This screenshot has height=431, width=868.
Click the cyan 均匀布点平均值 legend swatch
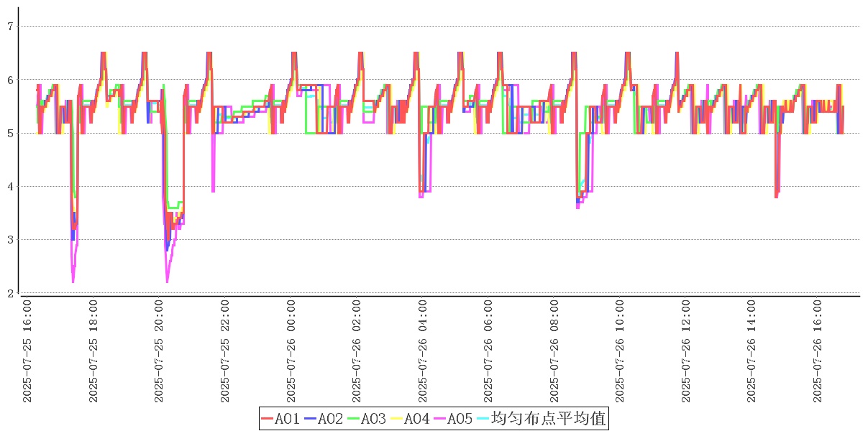483,419
